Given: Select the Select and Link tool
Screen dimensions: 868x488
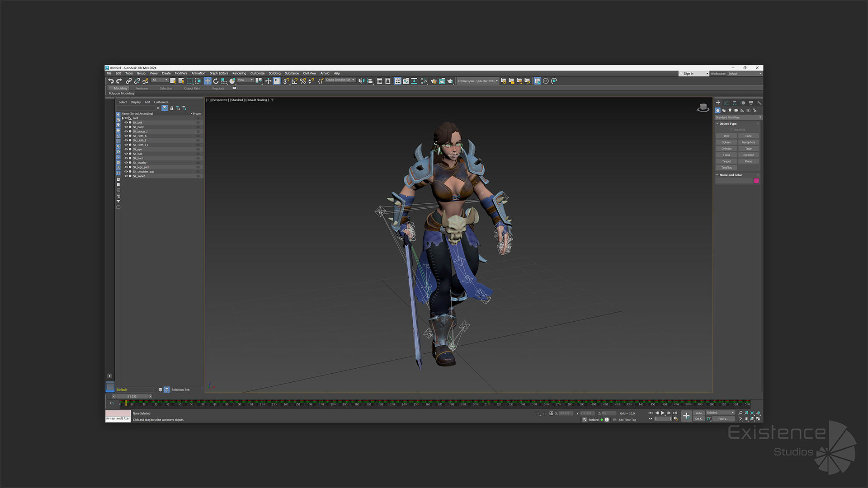Looking at the screenshot, I should click(129, 81).
